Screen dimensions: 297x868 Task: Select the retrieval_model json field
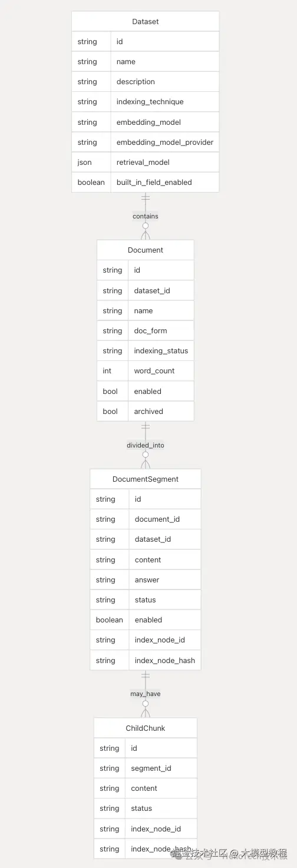pos(146,162)
